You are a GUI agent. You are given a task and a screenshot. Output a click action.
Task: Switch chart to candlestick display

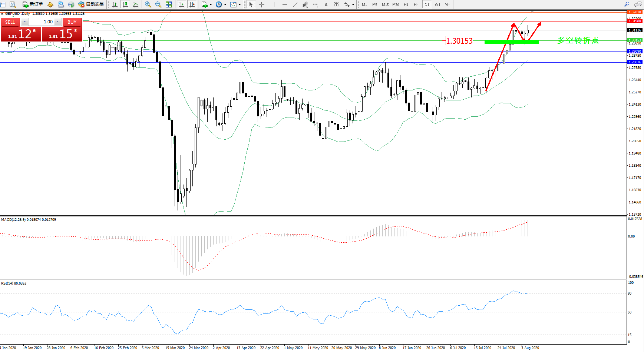coord(125,4)
